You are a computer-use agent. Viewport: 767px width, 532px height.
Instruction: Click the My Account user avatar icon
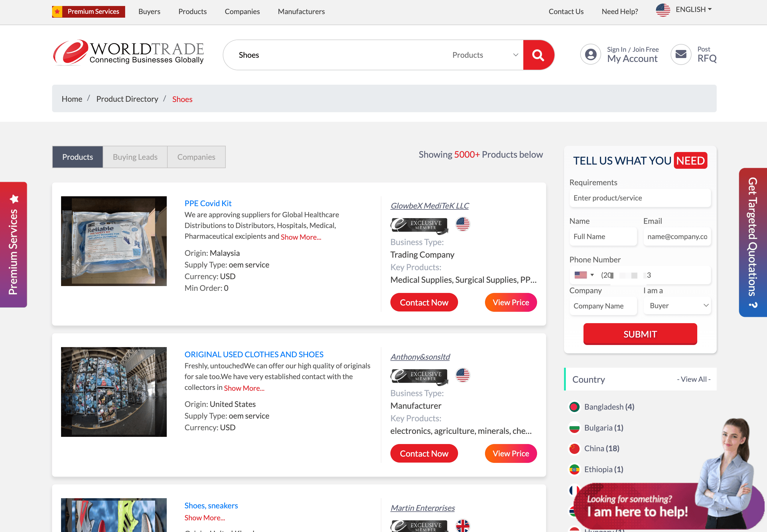coord(590,54)
